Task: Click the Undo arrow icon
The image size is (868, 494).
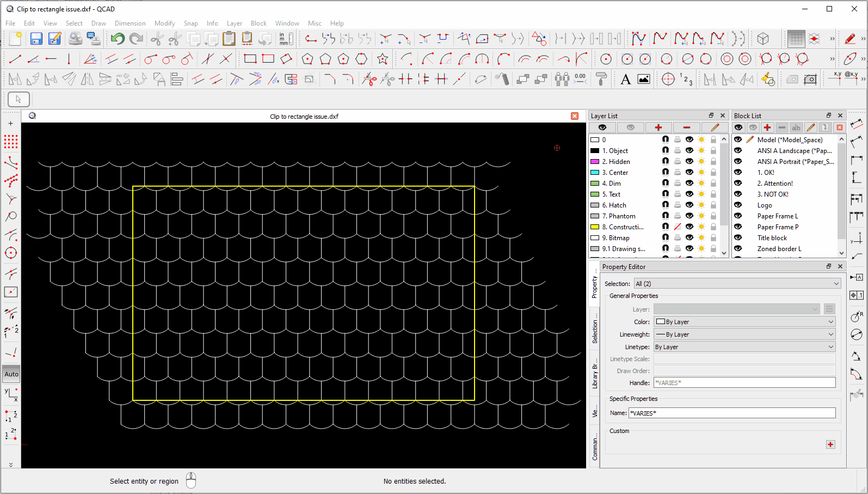Action: tap(118, 39)
